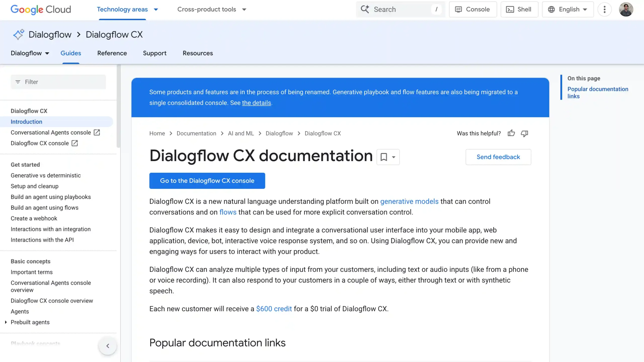Switch to the Reference tab
Screen dimensions: 644x362
pos(112,53)
